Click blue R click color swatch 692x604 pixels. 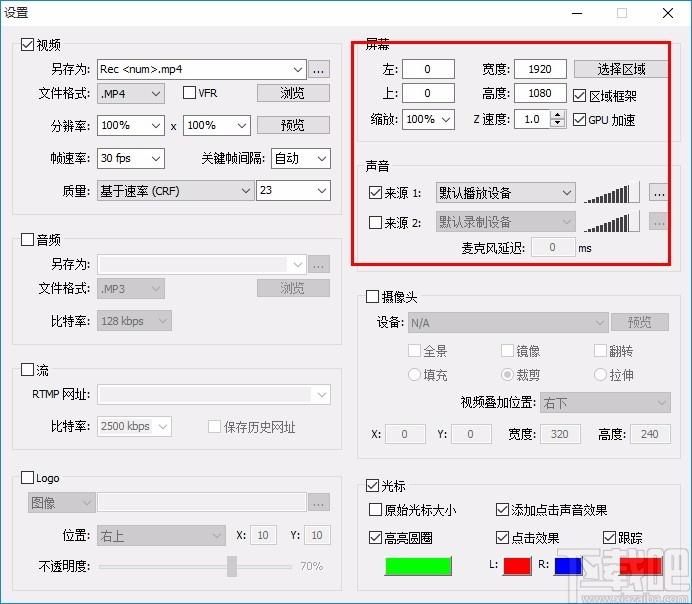(x=568, y=566)
